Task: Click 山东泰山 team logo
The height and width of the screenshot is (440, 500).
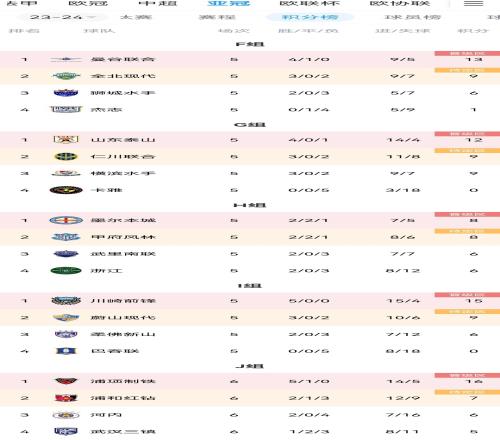Action: tap(66, 139)
